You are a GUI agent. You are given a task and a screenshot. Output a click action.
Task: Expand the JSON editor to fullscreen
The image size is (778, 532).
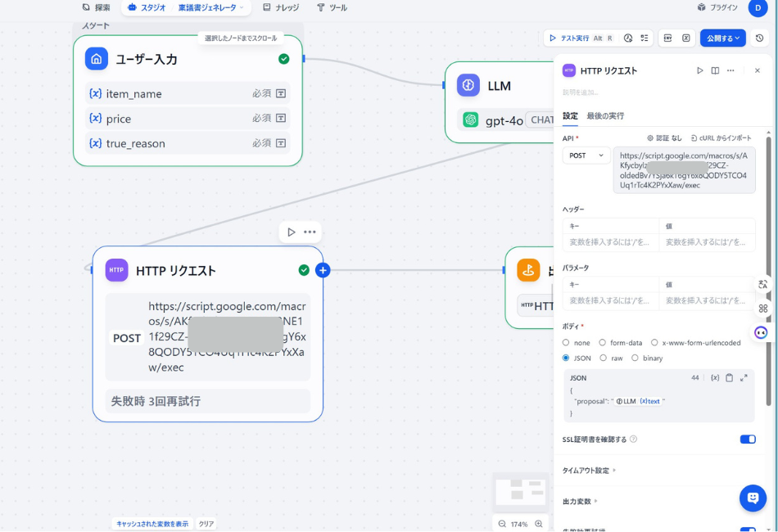pyautogui.click(x=744, y=377)
